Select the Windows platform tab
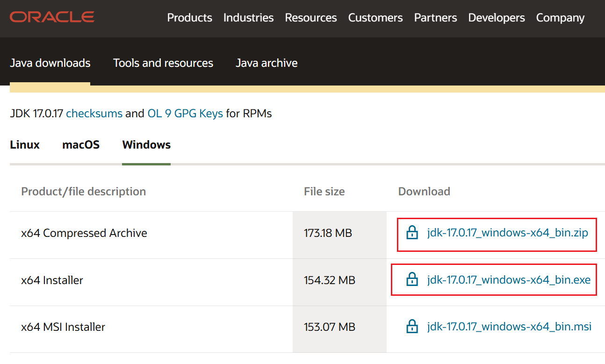 click(x=146, y=145)
